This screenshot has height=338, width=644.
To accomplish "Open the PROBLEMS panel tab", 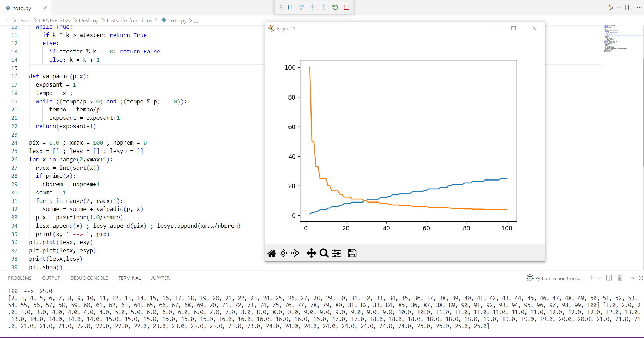I will click(x=20, y=278).
